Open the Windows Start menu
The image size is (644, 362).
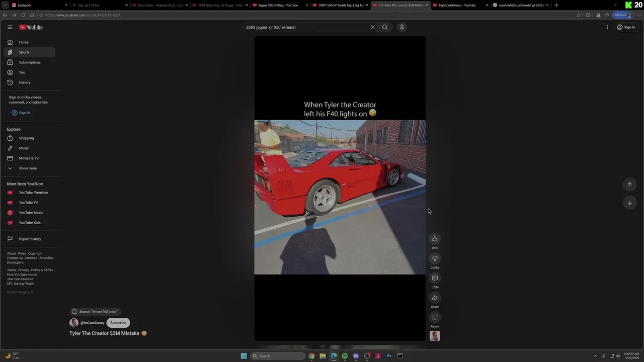[244, 356]
